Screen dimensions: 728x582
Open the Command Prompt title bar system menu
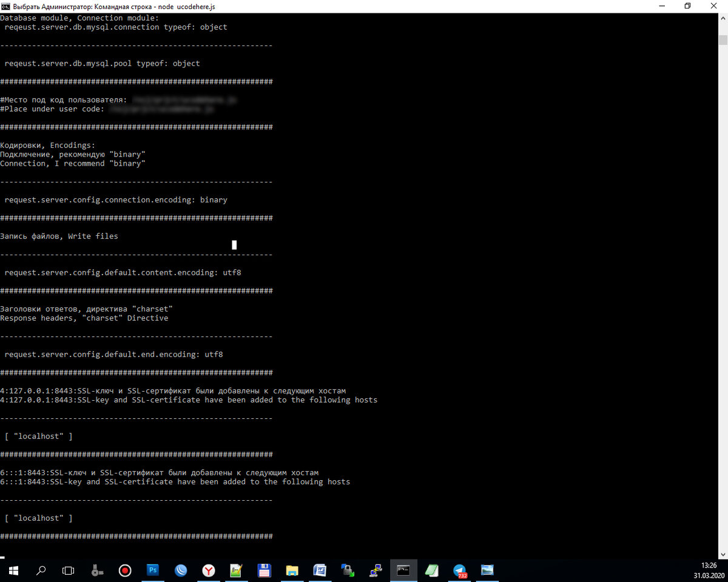click(x=7, y=6)
